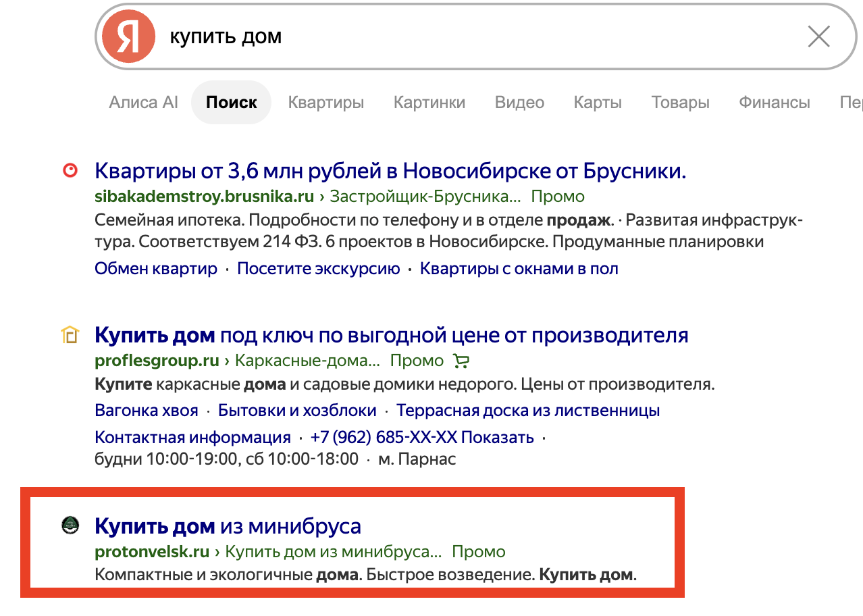Viewport: 863px width, 616px height.
Task: Open proflesgroup.ru domain link
Action: point(157,360)
